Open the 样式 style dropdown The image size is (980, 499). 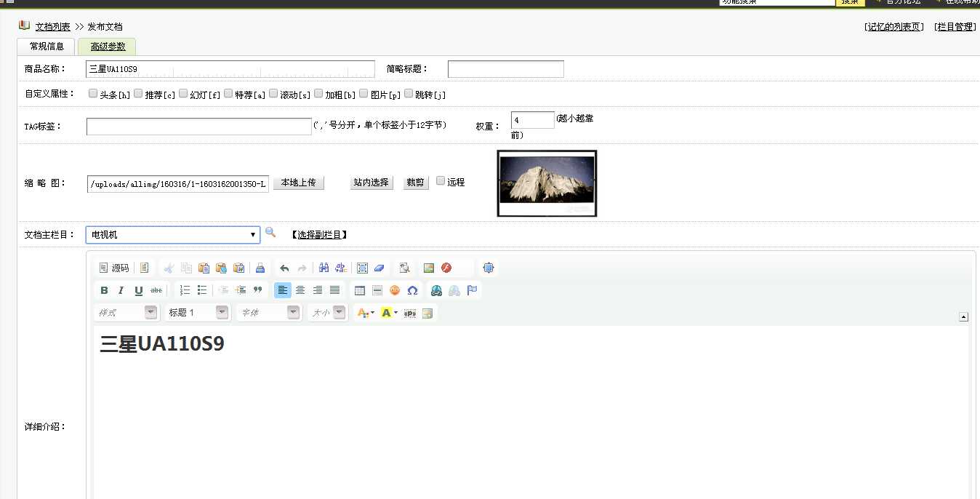tap(126, 313)
